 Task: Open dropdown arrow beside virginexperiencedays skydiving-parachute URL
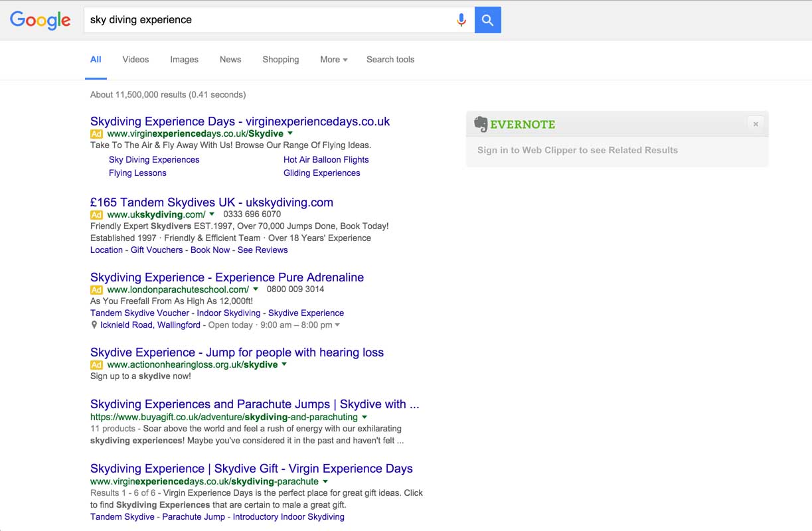pos(325,481)
